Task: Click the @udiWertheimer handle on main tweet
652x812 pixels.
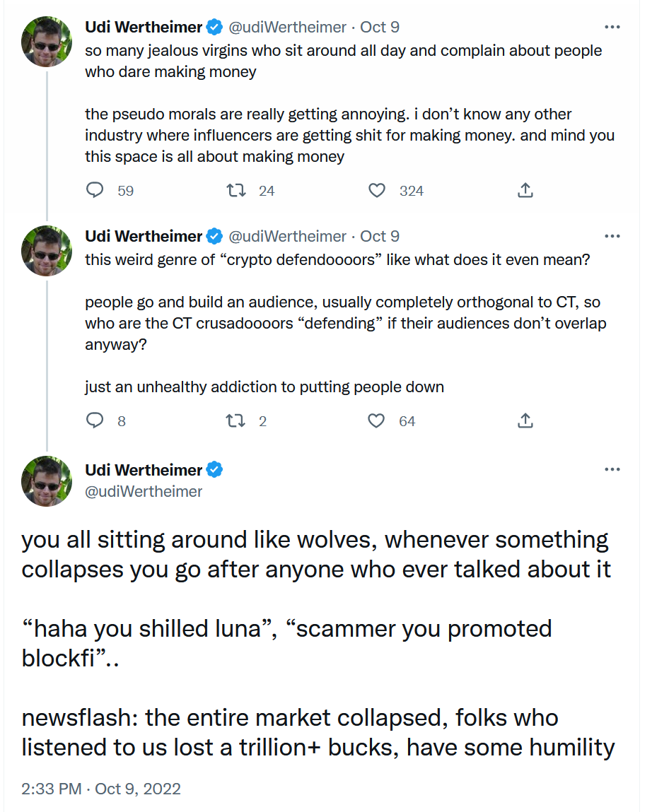Action: point(144,491)
